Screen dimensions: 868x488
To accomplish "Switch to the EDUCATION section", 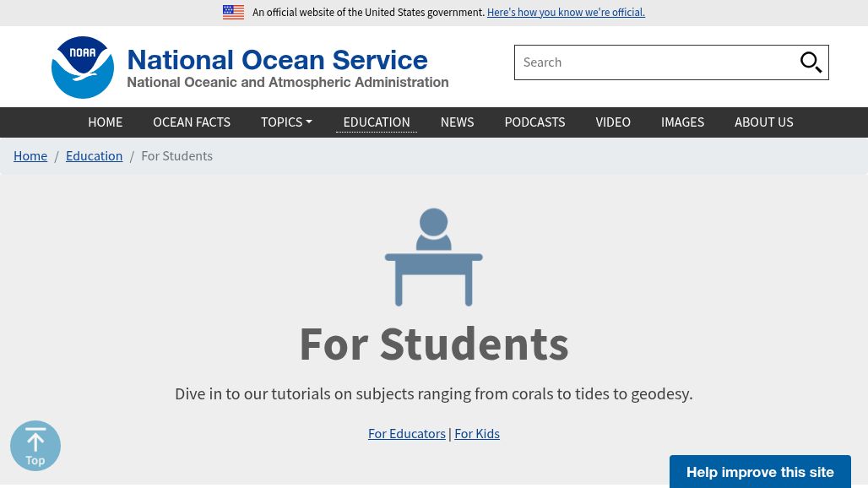I will (x=376, y=122).
